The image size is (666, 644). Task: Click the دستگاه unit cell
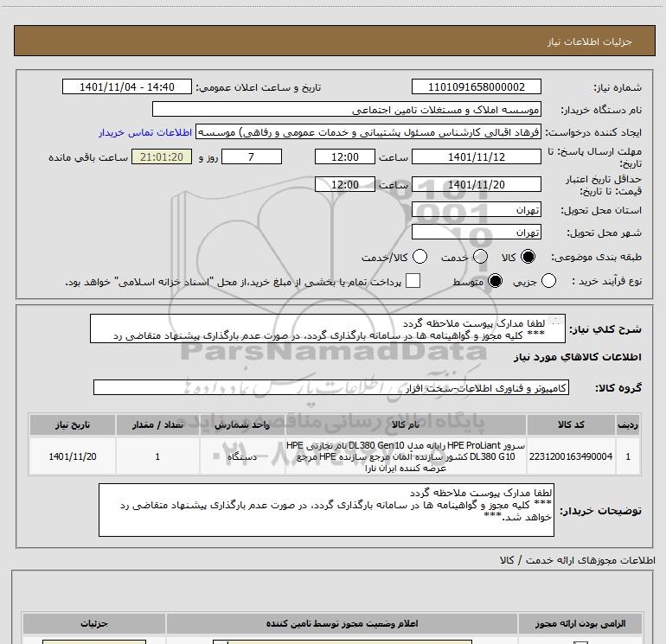click(x=242, y=456)
